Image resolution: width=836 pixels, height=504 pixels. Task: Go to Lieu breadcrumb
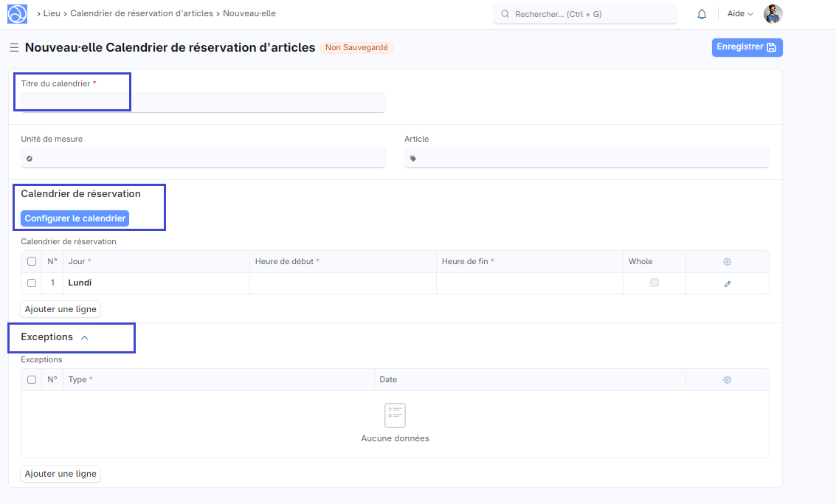52,13
